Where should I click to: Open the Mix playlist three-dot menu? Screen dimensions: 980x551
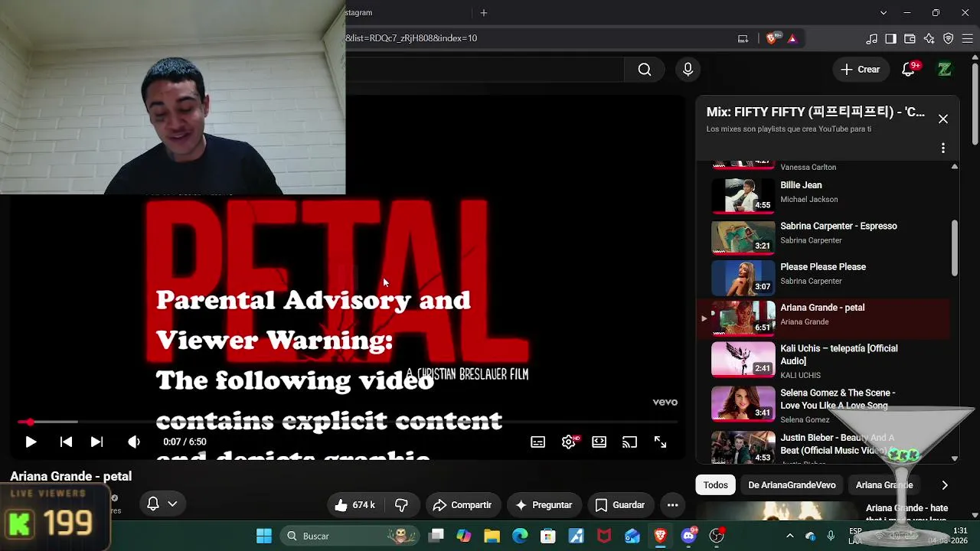(x=943, y=148)
